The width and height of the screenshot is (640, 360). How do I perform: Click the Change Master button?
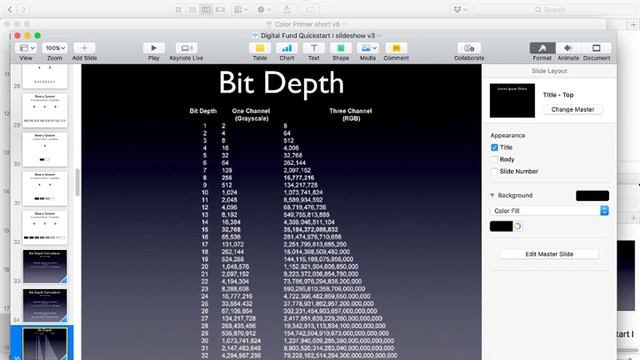tap(572, 109)
